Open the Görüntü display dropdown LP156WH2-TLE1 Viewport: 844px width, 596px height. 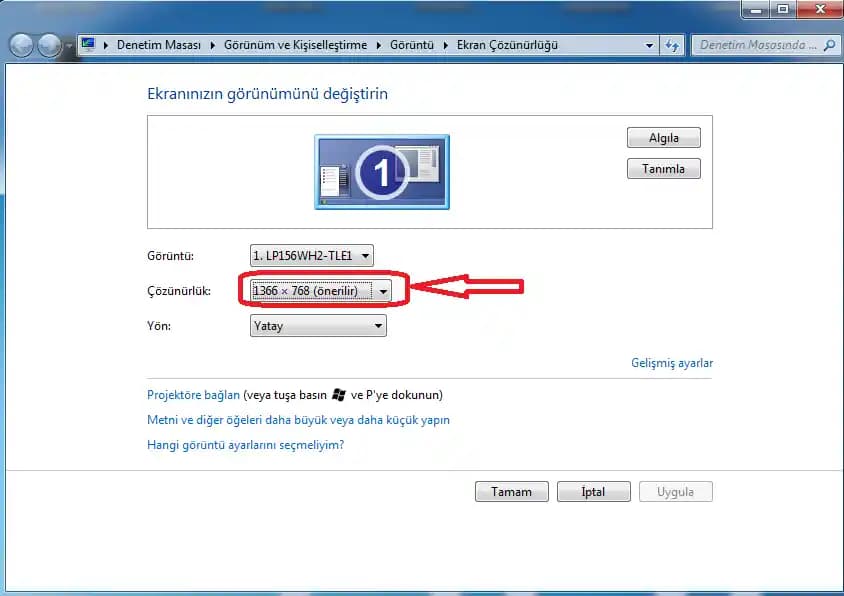click(x=311, y=256)
